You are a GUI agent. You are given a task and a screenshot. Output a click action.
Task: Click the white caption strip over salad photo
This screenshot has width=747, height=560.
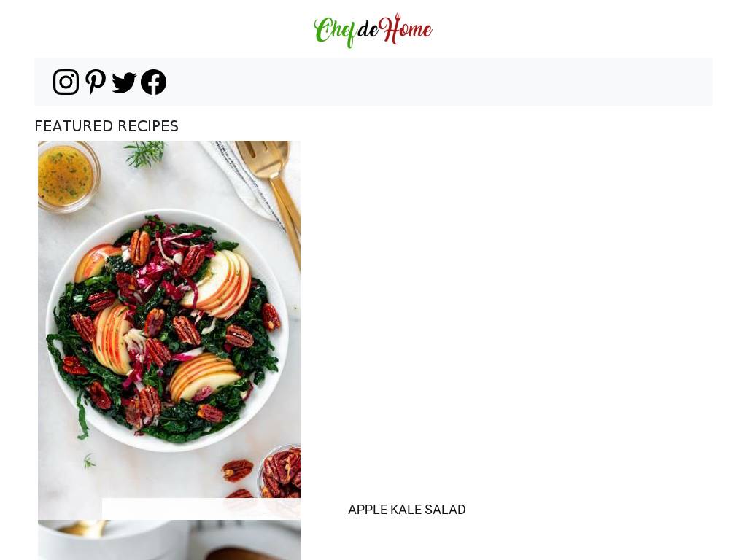(201, 508)
